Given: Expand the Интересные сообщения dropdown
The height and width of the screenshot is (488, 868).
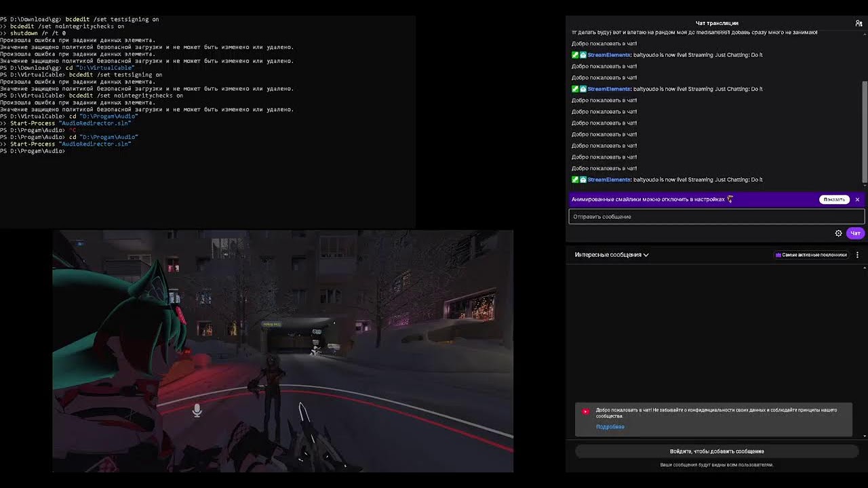Looking at the screenshot, I should click(x=612, y=255).
